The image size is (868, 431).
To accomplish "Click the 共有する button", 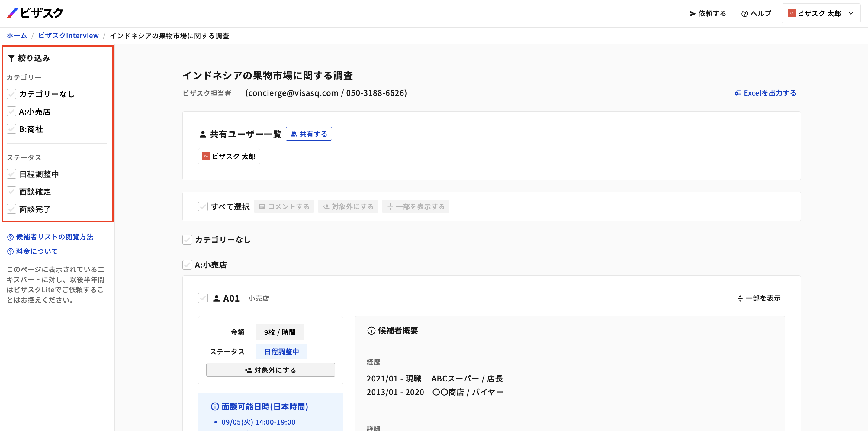I will click(309, 134).
